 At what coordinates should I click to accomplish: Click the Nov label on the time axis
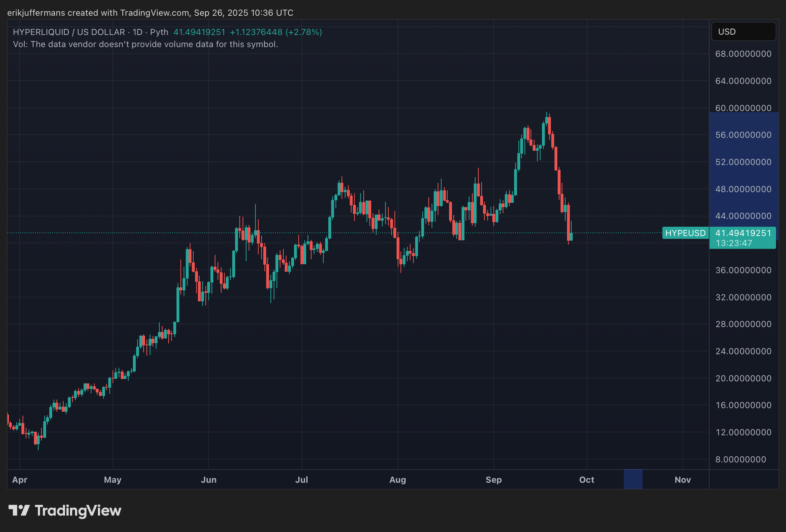click(x=682, y=480)
